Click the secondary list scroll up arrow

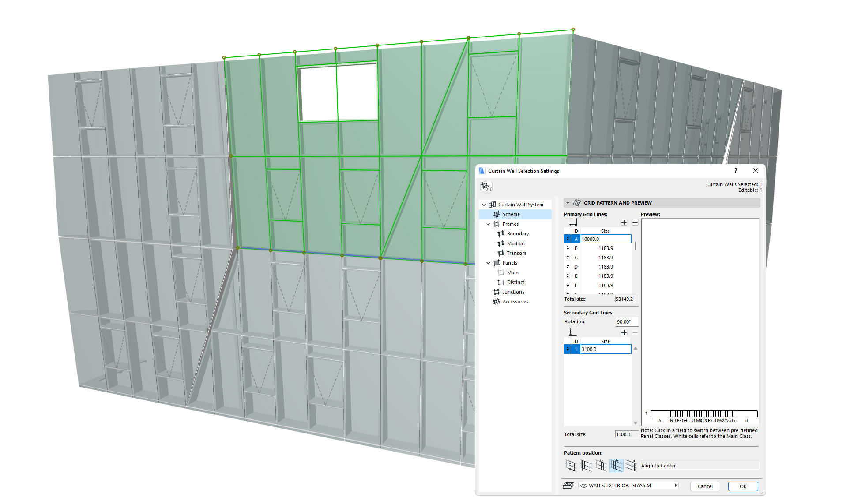pyautogui.click(x=636, y=348)
